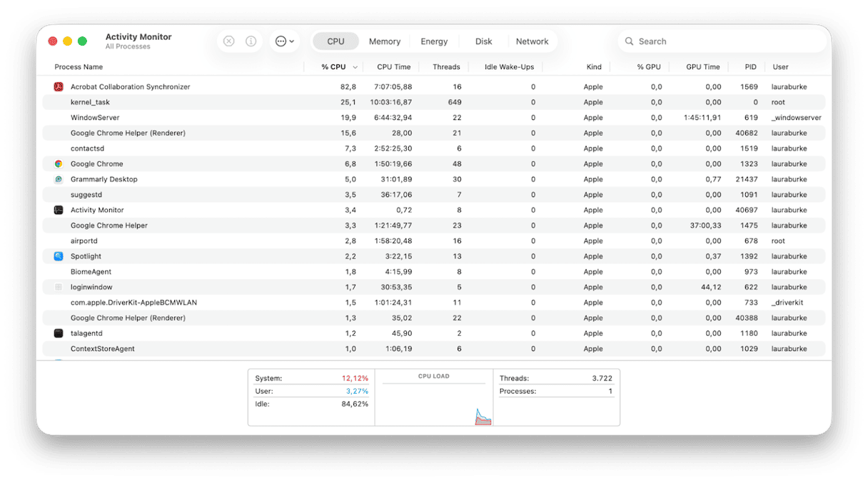Image resolution: width=868 pixels, height=483 pixels.
Task: Open the Network tab
Action: (x=533, y=41)
